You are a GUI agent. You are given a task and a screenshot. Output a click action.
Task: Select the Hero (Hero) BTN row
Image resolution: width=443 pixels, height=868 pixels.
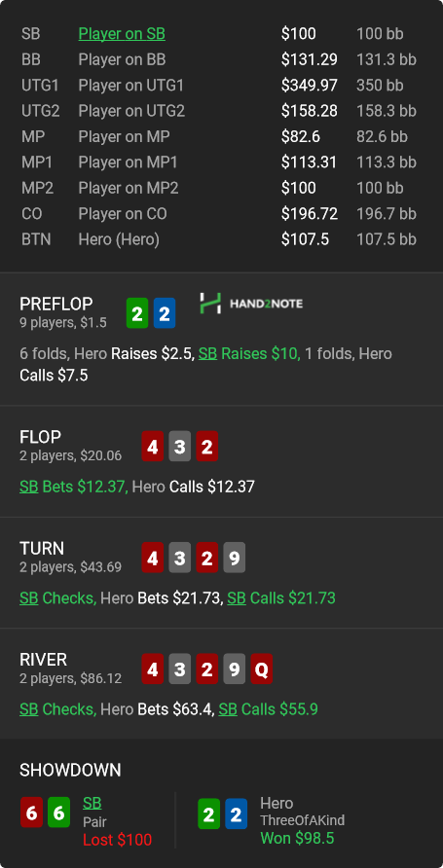pos(222,239)
